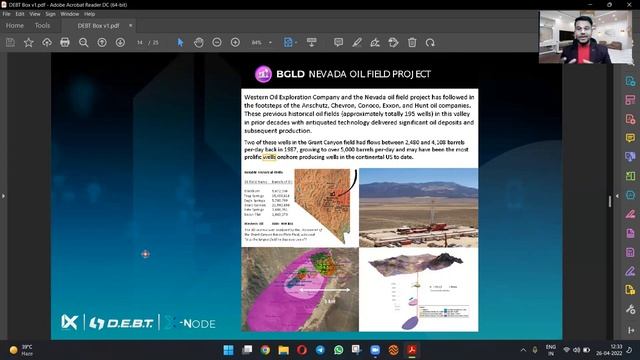Open the teal Compress PDF sidebar tool
The image size is (640, 360).
[630, 195]
